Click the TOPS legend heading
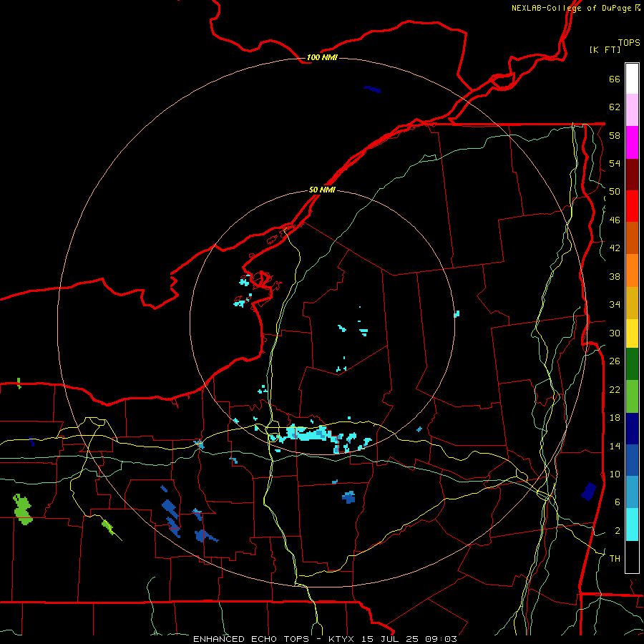Viewport: 644px width, 644px height. 629,42
